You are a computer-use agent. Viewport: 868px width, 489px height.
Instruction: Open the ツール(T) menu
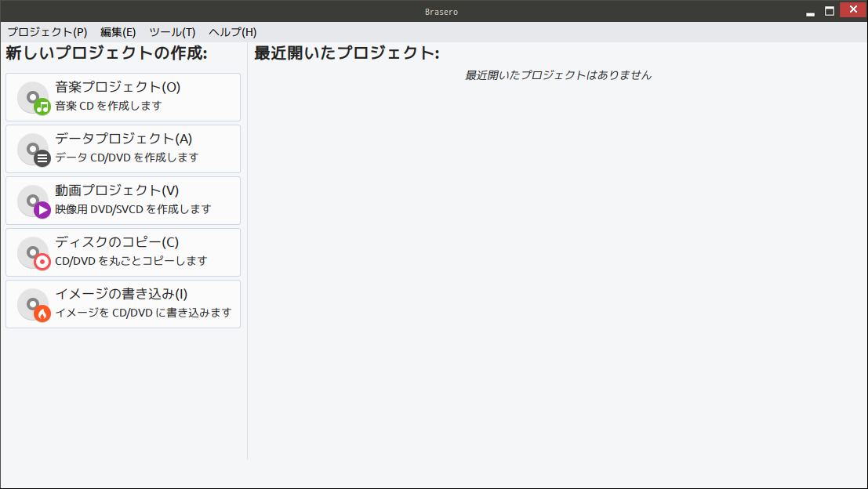173,32
